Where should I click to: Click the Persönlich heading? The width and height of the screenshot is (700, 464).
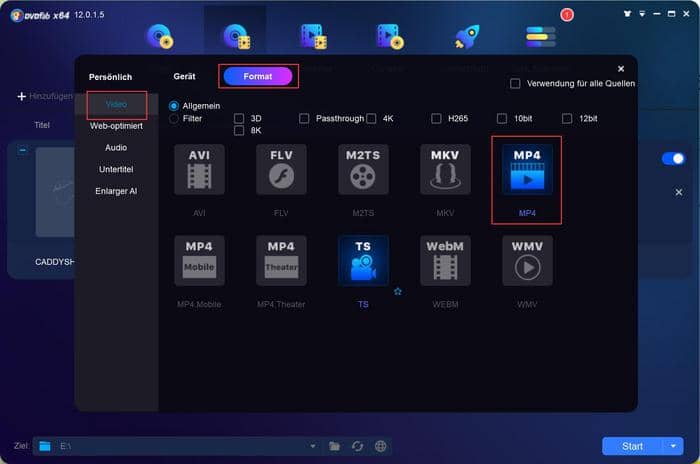[x=110, y=77]
